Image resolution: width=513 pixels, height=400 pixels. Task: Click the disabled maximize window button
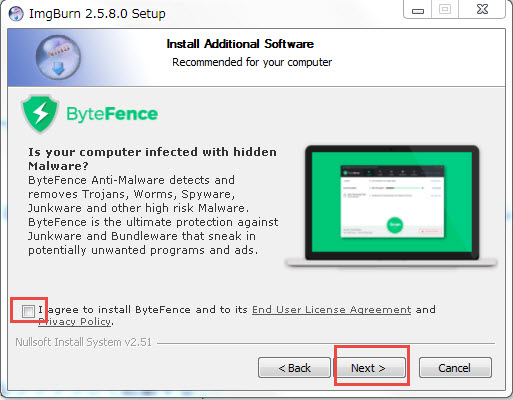coord(445,10)
